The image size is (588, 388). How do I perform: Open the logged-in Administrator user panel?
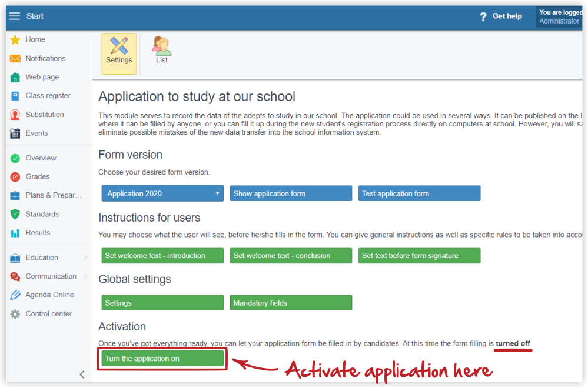coord(559,17)
